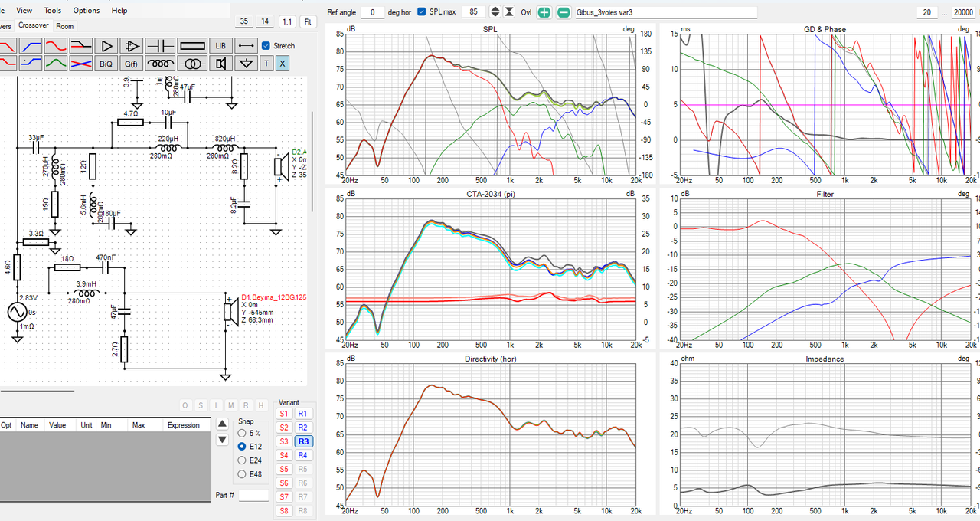Switch to the Crossover tab
Screen dimensions: 980x521
(x=33, y=25)
